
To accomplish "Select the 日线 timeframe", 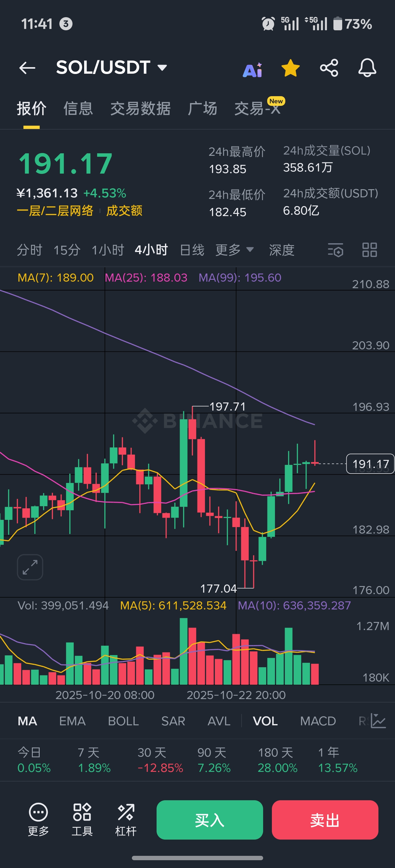I will pos(192,250).
